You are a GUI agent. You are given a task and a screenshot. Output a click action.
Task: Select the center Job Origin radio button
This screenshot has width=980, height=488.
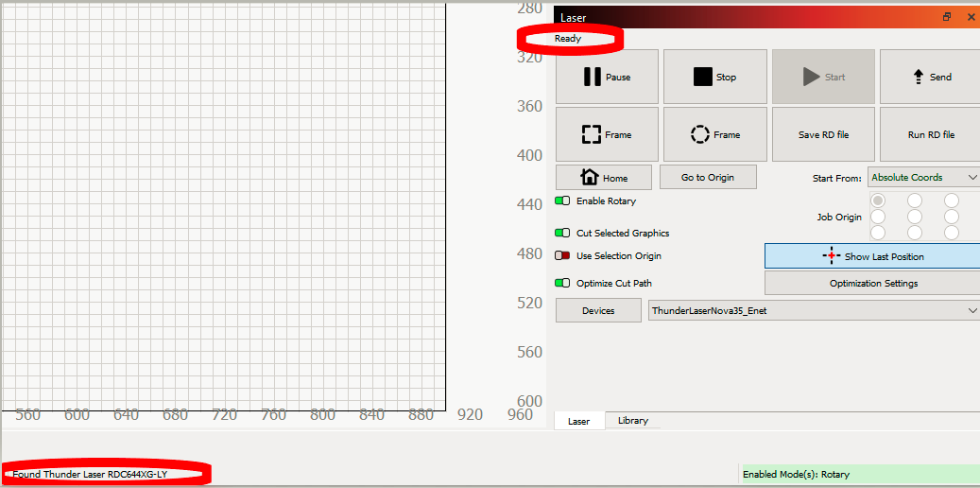pyautogui.click(x=915, y=217)
